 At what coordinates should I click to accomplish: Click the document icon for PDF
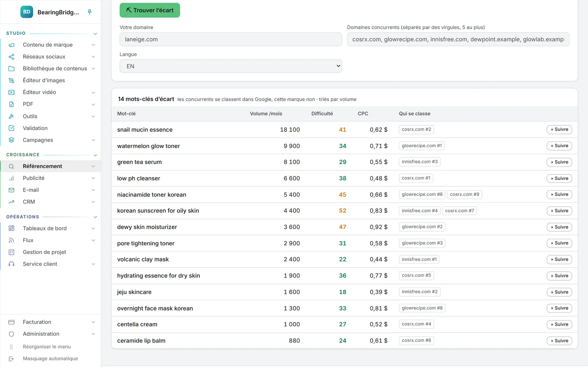tap(11, 104)
